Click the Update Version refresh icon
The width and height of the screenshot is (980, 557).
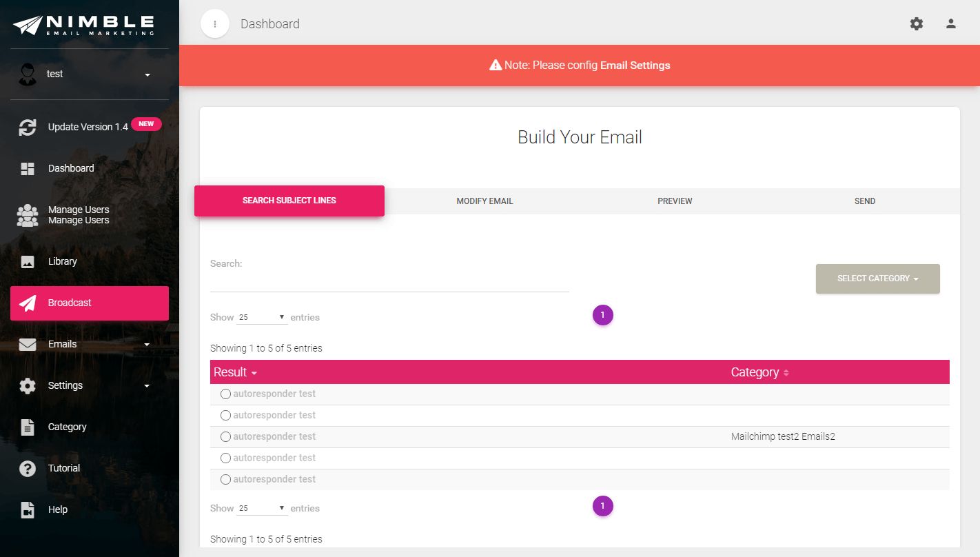pos(28,128)
